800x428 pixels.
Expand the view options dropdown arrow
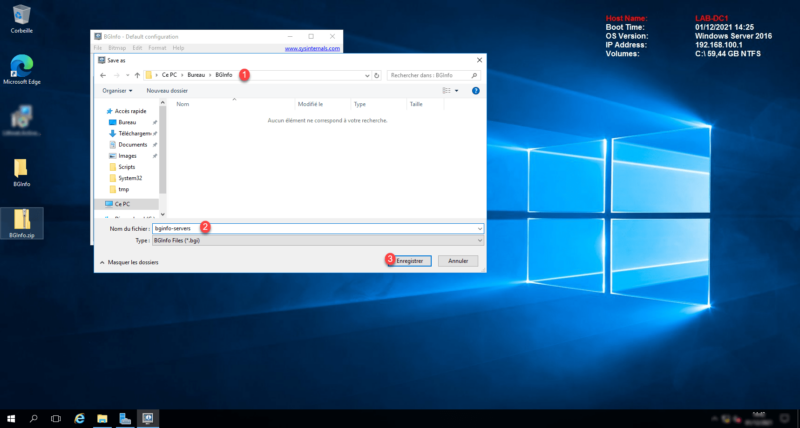pyautogui.click(x=457, y=91)
